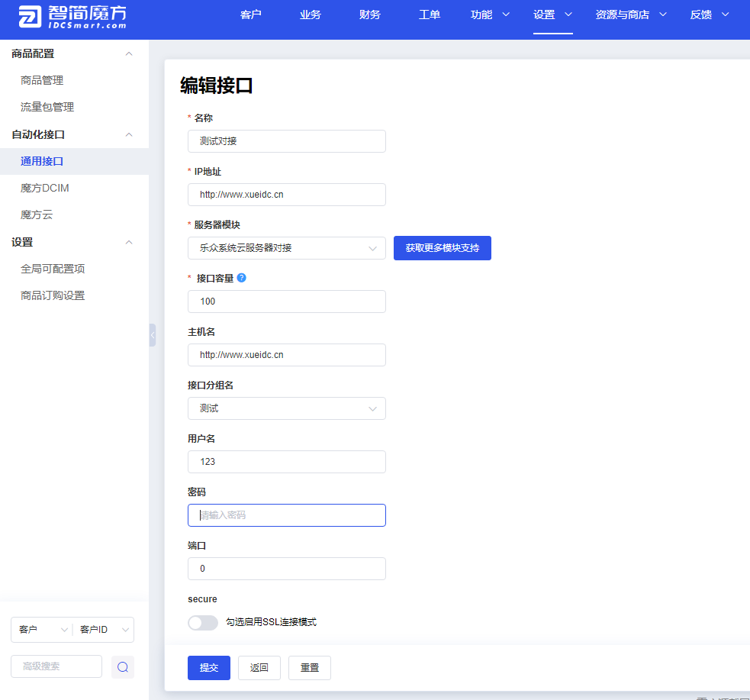Click the search magnifier icon button
The width and height of the screenshot is (750, 700).
(x=123, y=667)
